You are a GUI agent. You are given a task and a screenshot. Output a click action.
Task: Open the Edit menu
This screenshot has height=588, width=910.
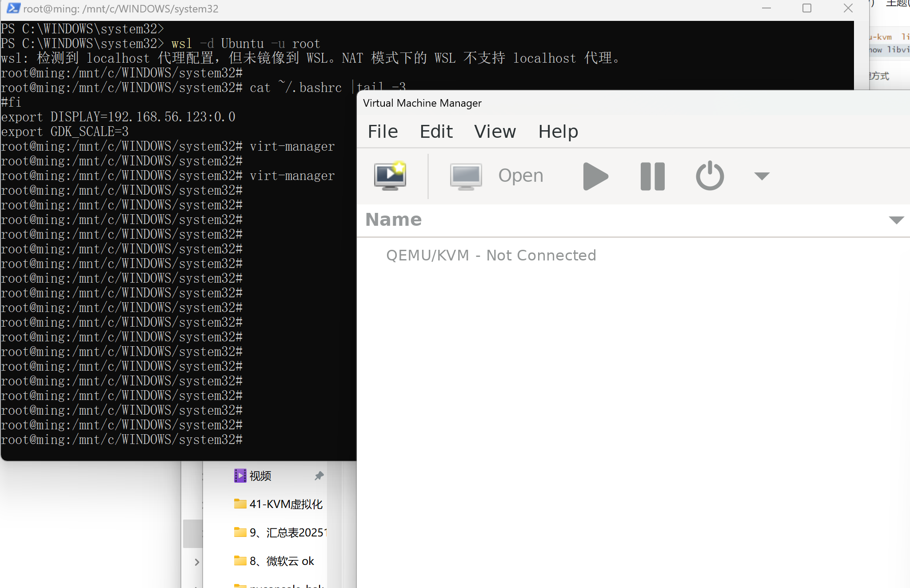436,132
